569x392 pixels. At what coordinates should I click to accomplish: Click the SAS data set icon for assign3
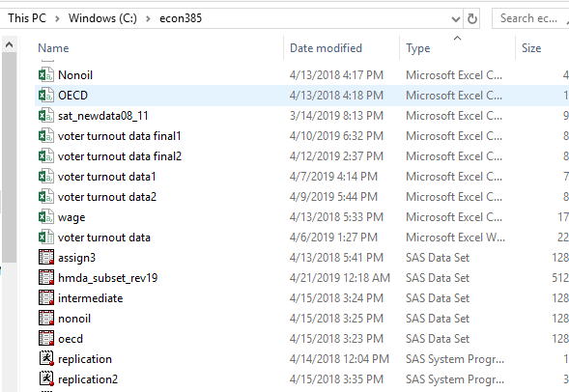click(x=46, y=258)
